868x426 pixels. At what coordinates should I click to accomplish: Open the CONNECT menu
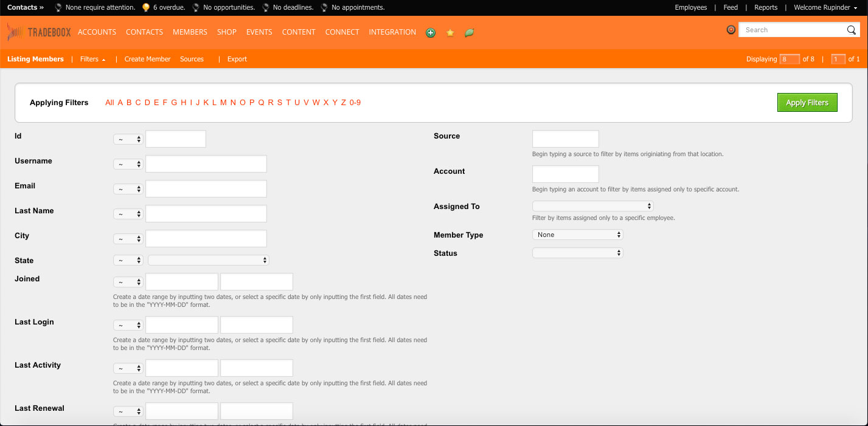pos(342,32)
